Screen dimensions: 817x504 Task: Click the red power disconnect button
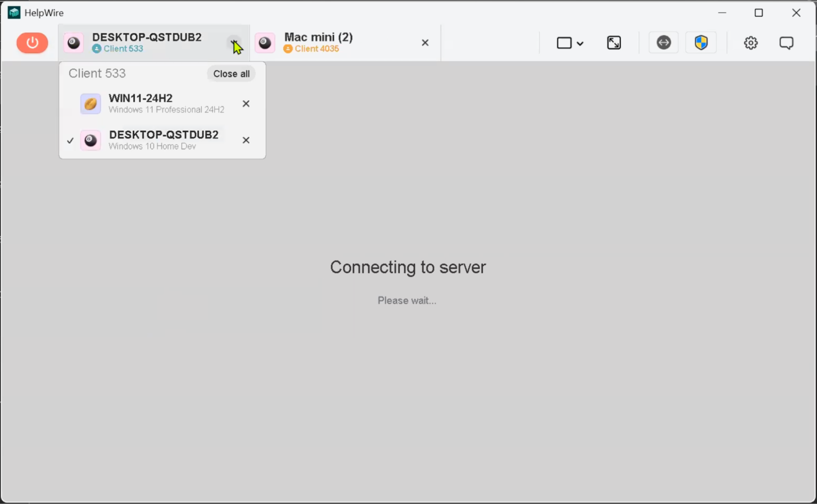tap(32, 43)
